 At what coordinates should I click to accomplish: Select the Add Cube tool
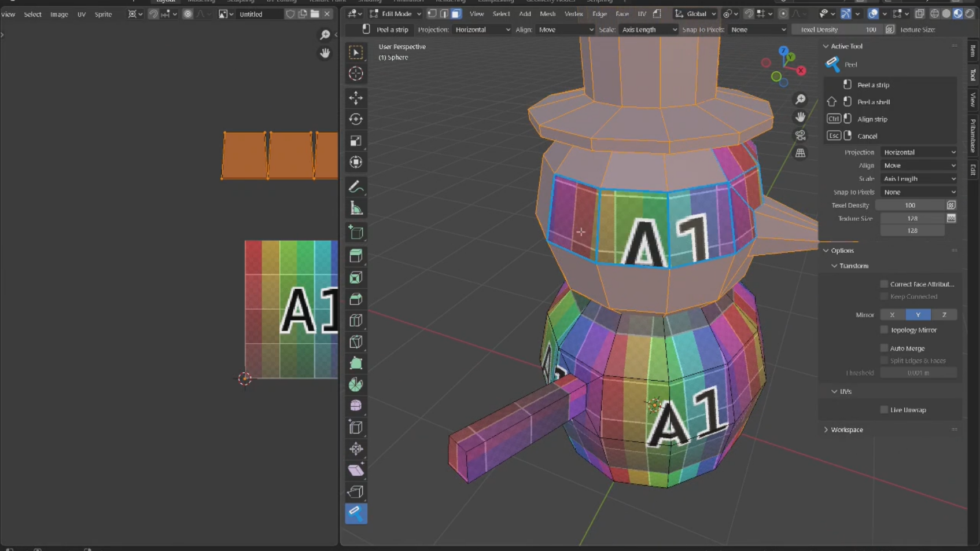[x=356, y=233]
